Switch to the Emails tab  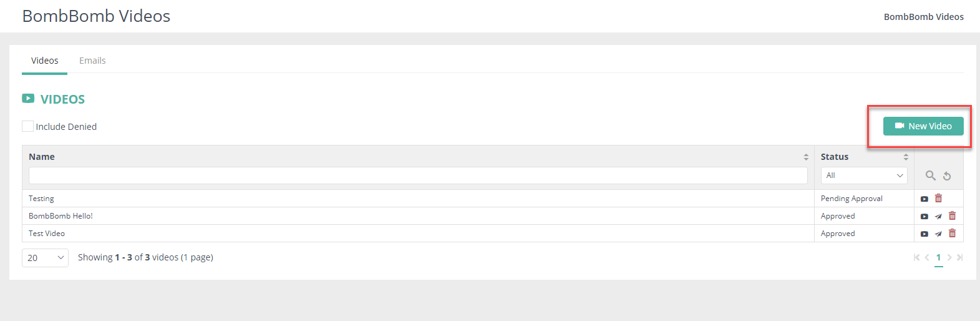pos(92,61)
